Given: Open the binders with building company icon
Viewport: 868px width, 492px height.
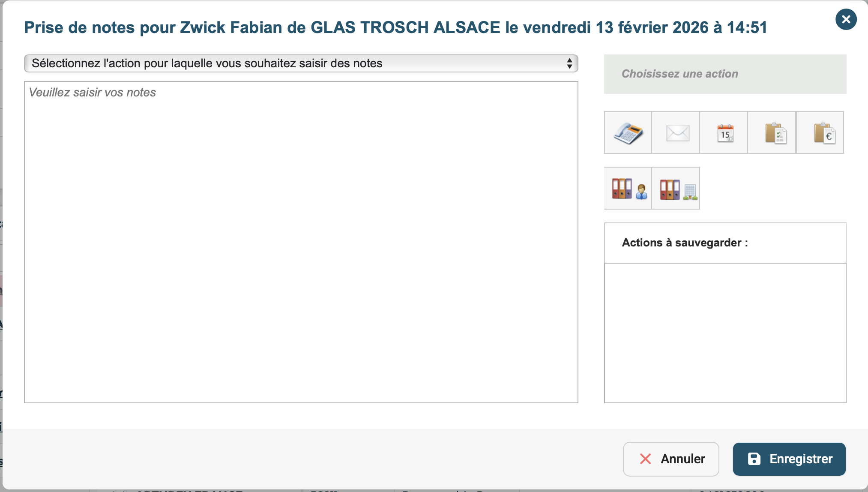Looking at the screenshot, I should [x=677, y=189].
